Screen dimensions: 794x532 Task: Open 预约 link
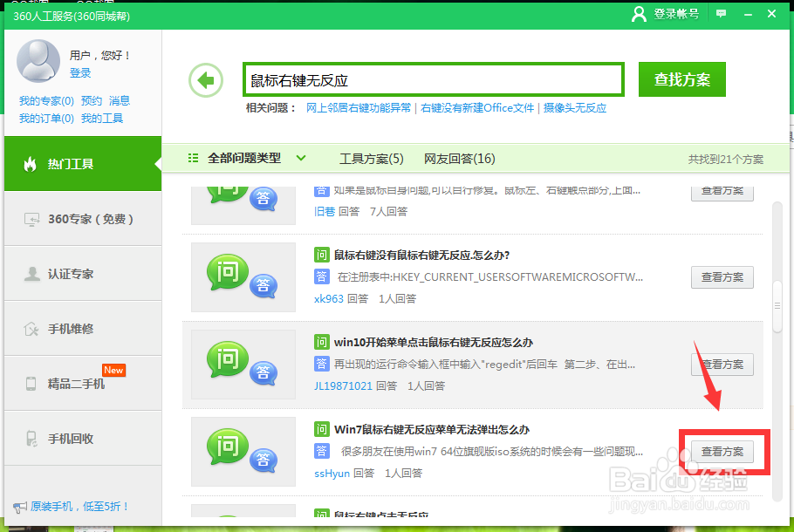[91, 100]
